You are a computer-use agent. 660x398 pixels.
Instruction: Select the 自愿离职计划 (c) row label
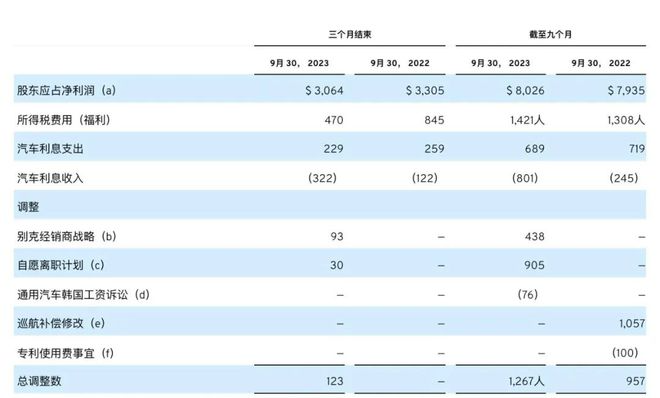pyautogui.click(x=61, y=265)
